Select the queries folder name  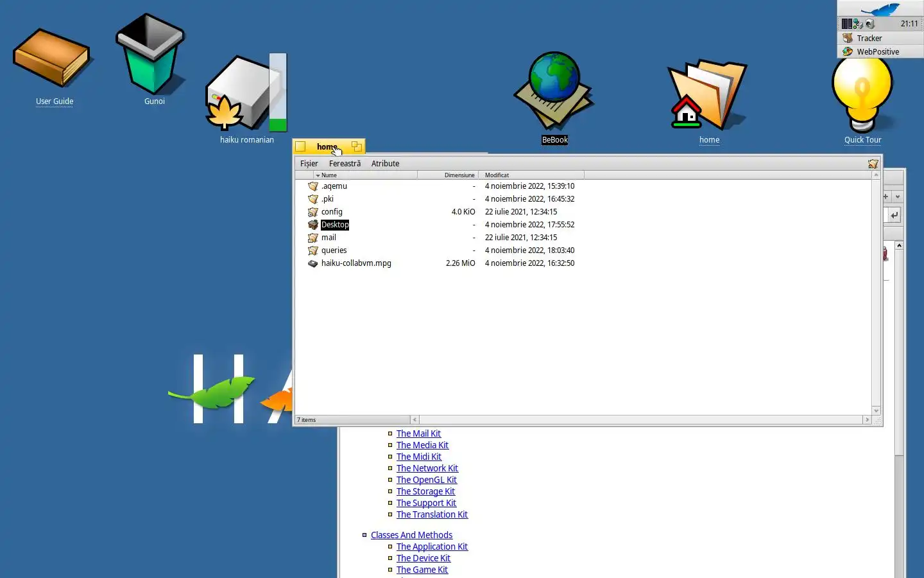coord(334,250)
